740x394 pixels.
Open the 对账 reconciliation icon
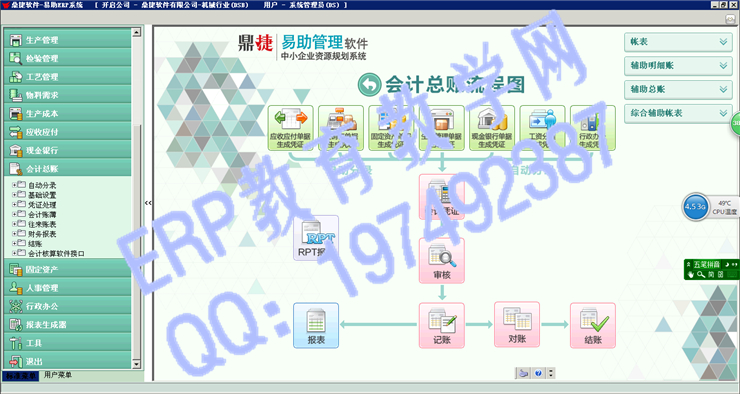517,325
